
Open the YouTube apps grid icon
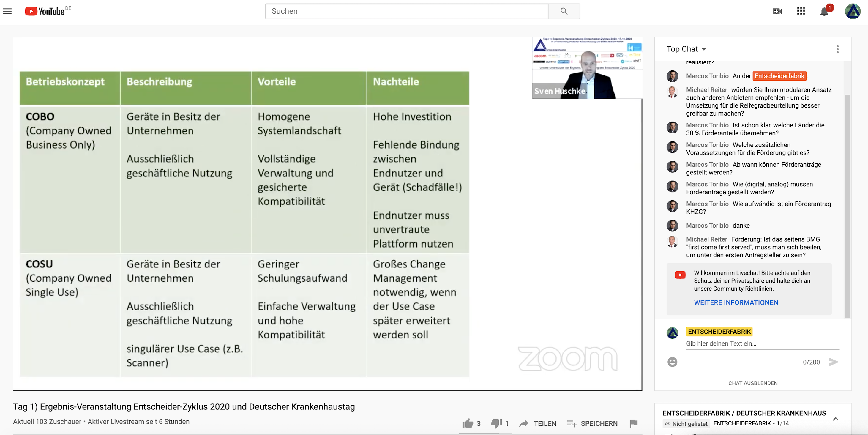(x=801, y=11)
